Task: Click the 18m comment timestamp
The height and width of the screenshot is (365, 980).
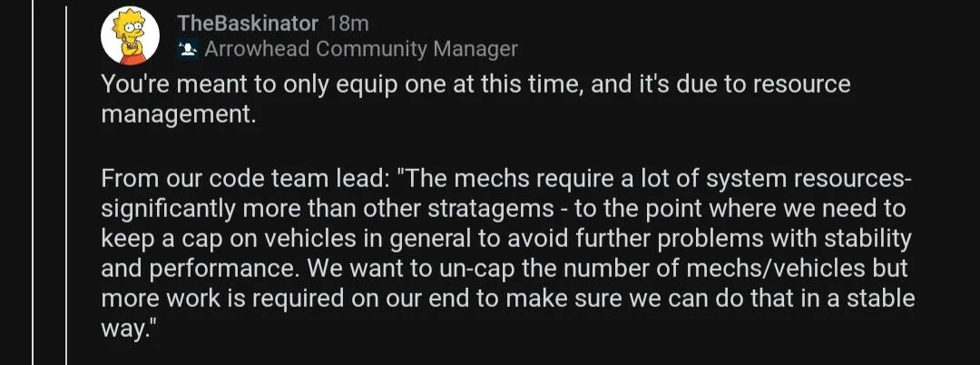Action: tap(348, 24)
